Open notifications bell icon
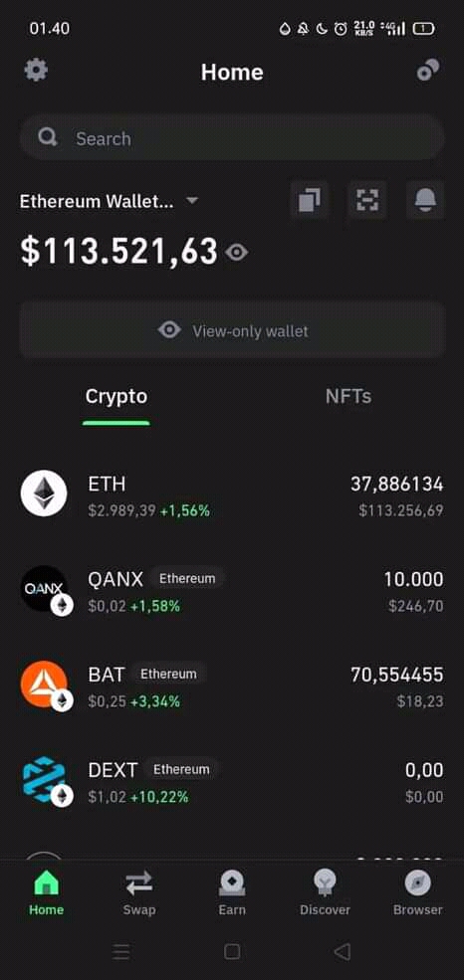This screenshot has height=980, width=464. pos(425,200)
